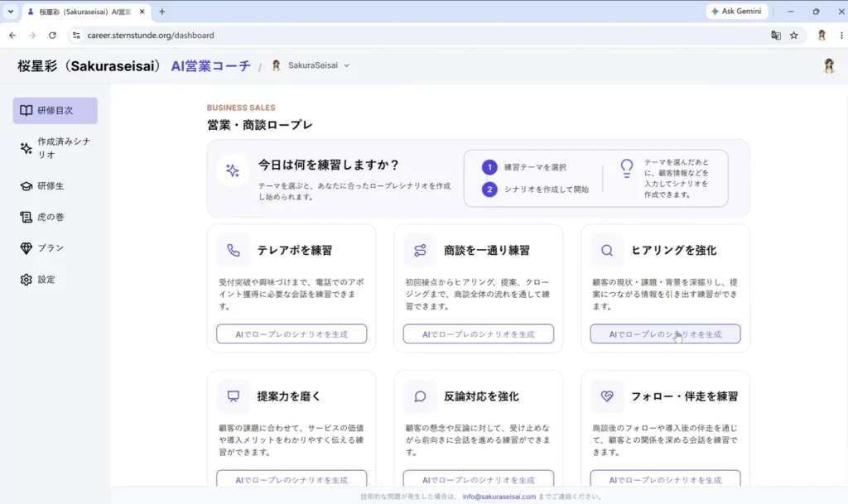Generate an AI roleplay scenario for ヒアリングを強化

pos(665,334)
